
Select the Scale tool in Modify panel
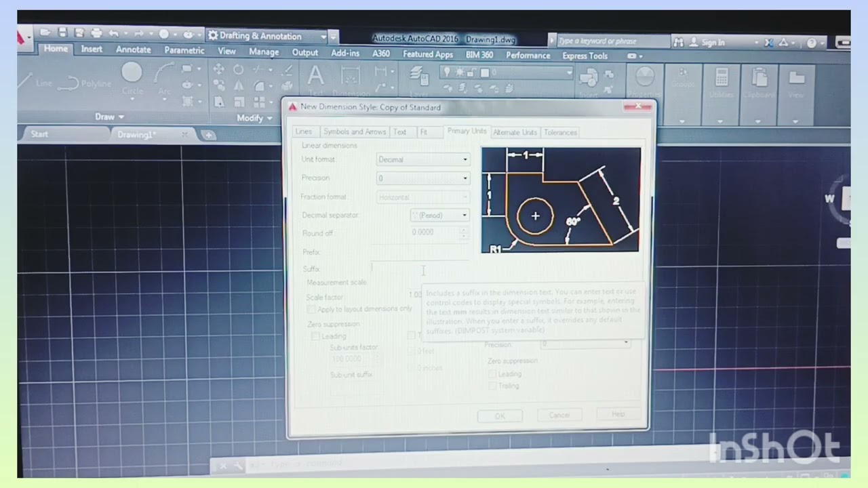[x=239, y=102]
